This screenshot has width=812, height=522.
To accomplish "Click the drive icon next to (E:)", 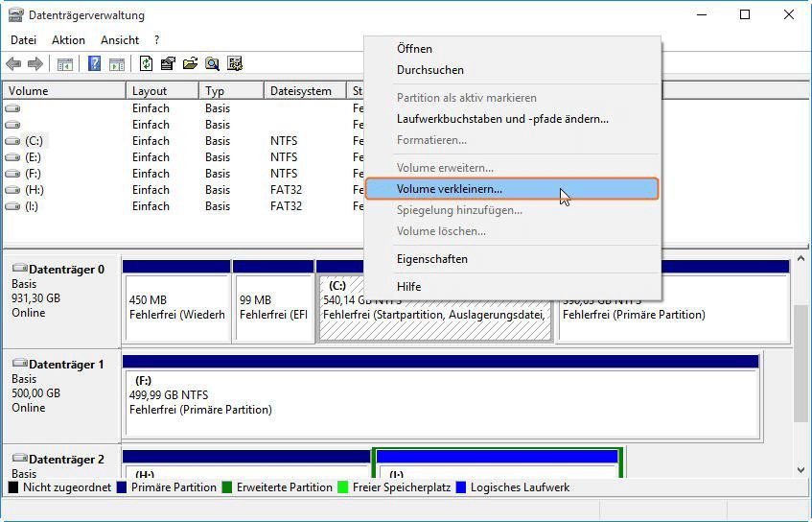I will point(12,157).
